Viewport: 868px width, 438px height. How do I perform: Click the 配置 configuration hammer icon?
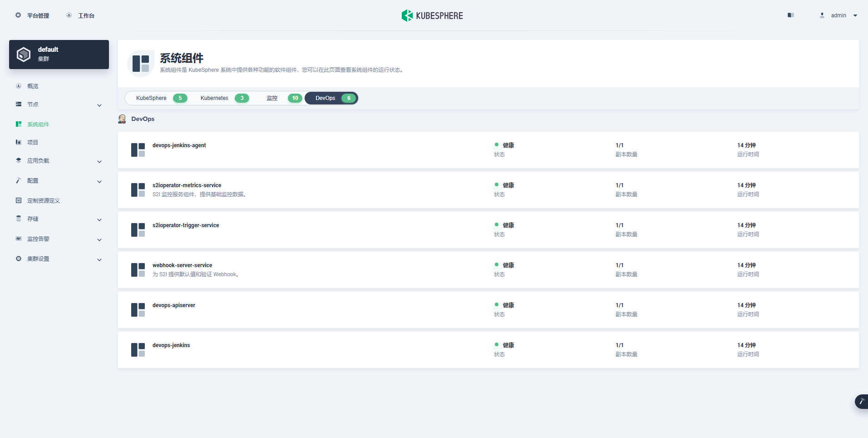[x=19, y=180]
